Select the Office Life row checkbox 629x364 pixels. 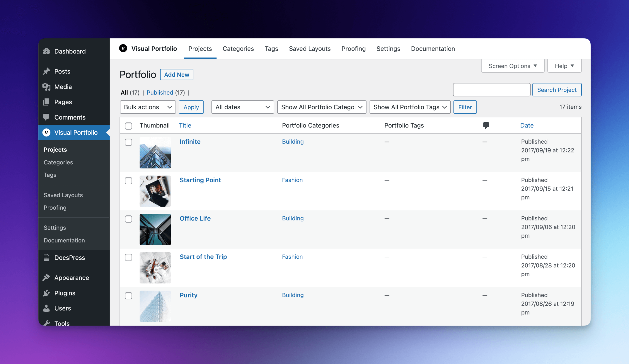point(129,219)
